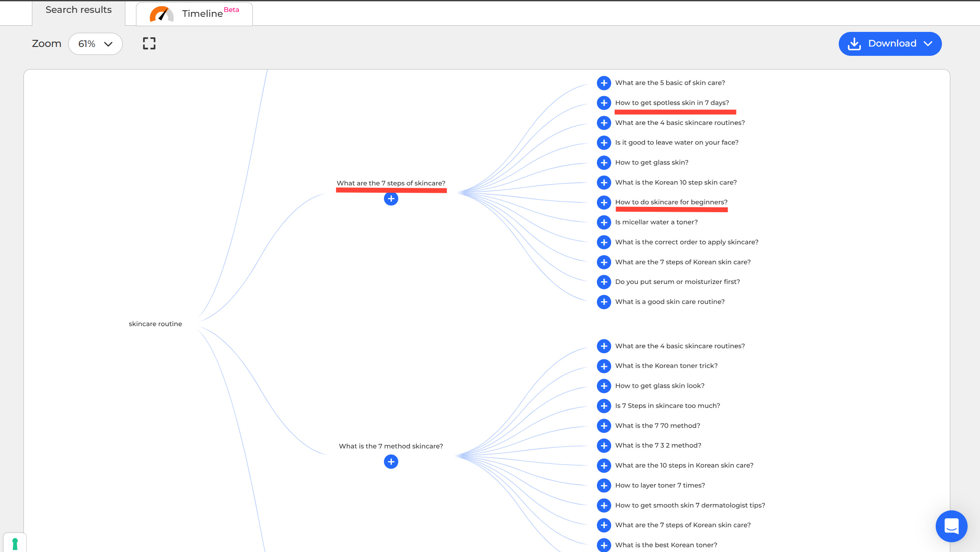The width and height of the screenshot is (980, 552).
Task: Open the Zoom 61% dropdown
Action: 95,44
